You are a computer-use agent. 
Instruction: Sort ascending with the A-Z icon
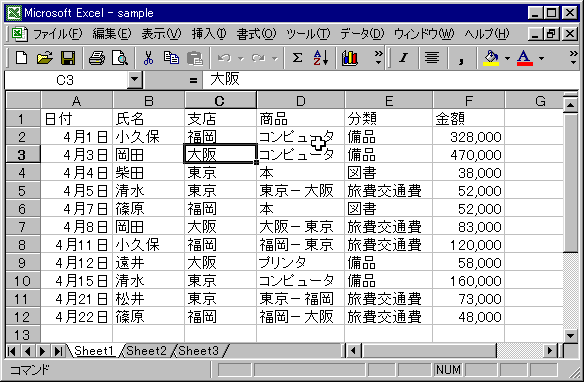(x=320, y=58)
